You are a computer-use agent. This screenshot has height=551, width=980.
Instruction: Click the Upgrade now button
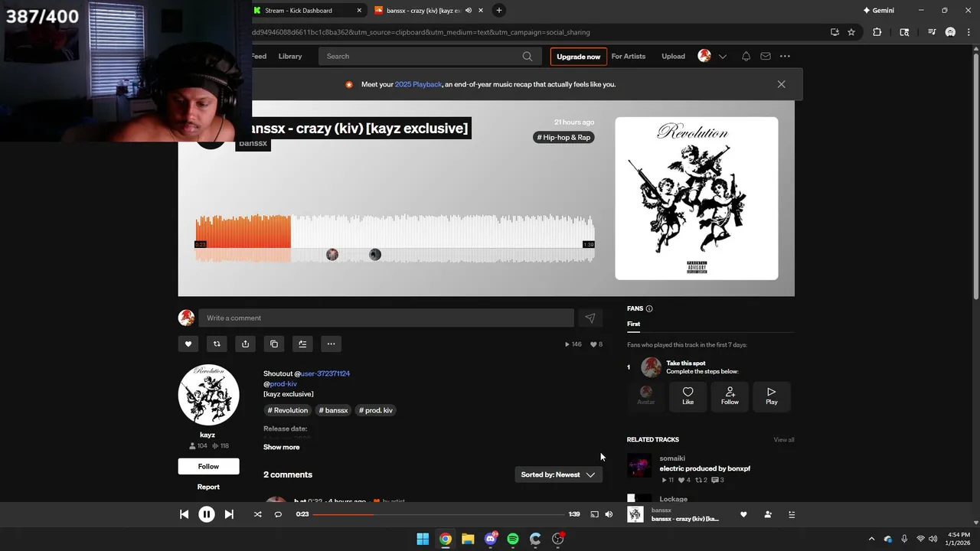tap(578, 57)
